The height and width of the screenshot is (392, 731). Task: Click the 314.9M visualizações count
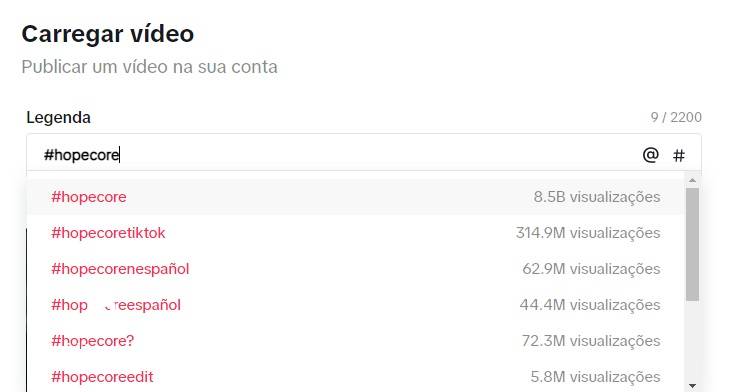588,233
